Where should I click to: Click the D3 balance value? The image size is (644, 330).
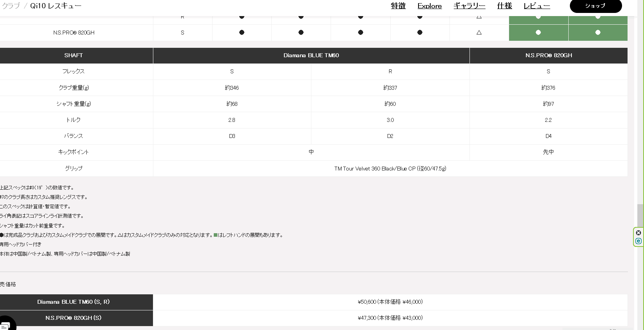tap(232, 136)
